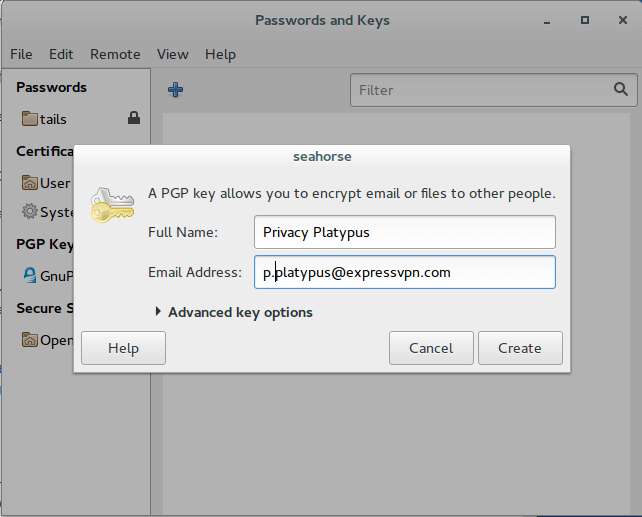
Task: Click the Passwords section heading
Action: pyautogui.click(x=51, y=87)
